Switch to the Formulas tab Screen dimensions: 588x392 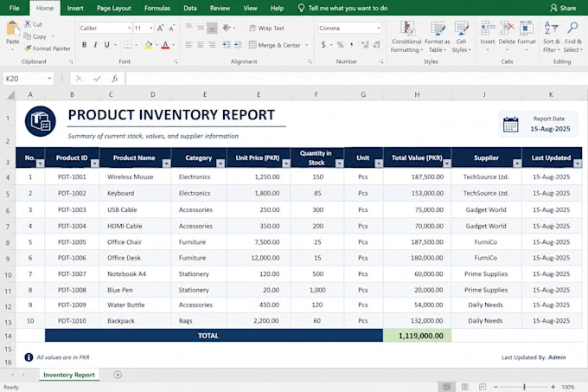pos(157,8)
